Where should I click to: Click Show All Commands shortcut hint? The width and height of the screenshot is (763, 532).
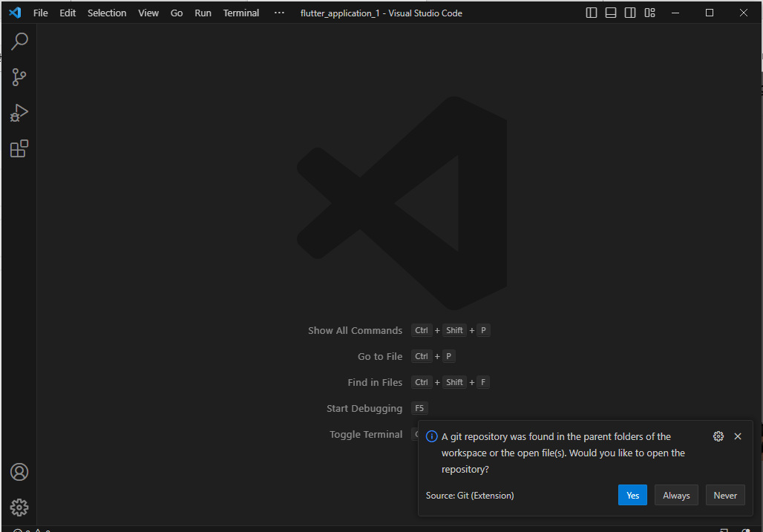pyautogui.click(x=356, y=331)
